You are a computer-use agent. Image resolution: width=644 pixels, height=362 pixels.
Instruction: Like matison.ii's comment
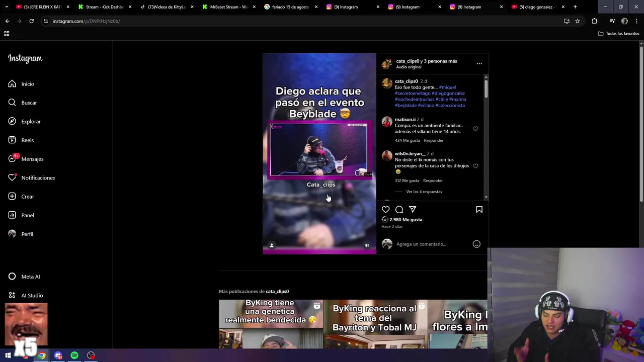(475, 129)
